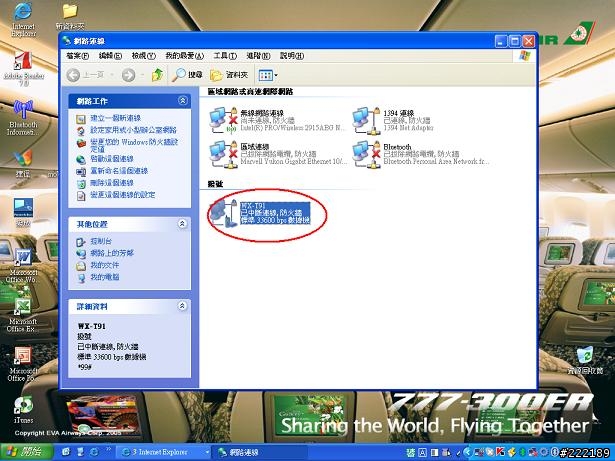The width and height of the screenshot is (615, 461).
Task: Open the 我的最愛(A) Favorites menu
Action: [184, 56]
